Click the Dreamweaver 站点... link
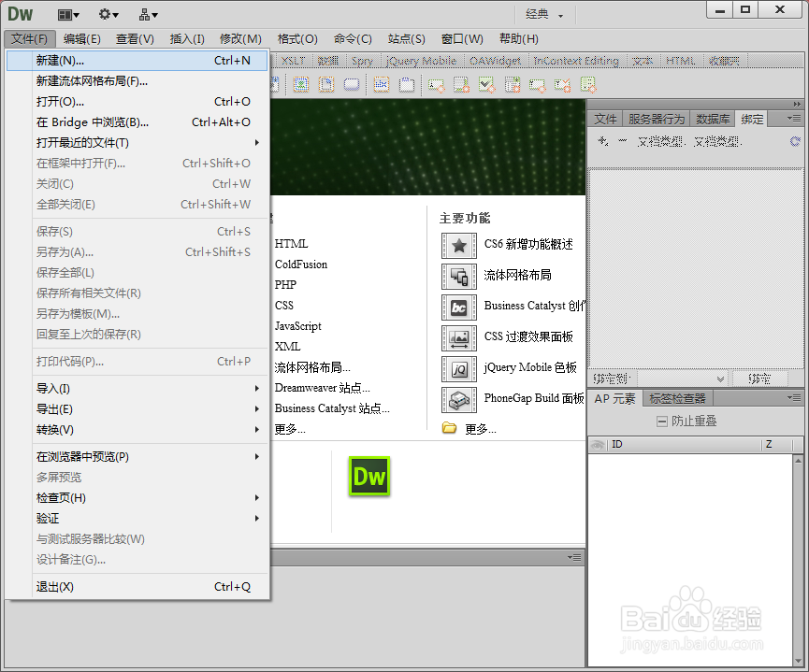The width and height of the screenshot is (809, 672). 323,387
